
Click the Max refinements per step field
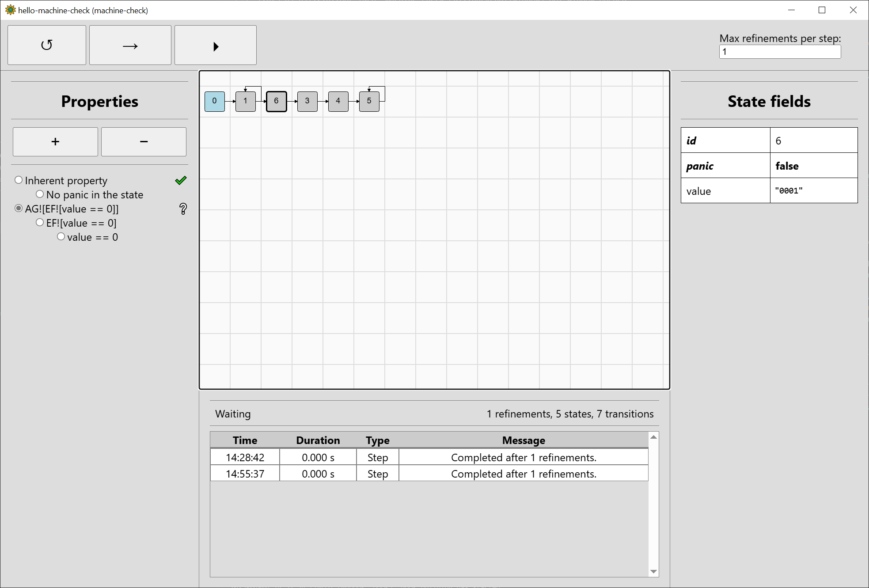pyautogui.click(x=779, y=52)
